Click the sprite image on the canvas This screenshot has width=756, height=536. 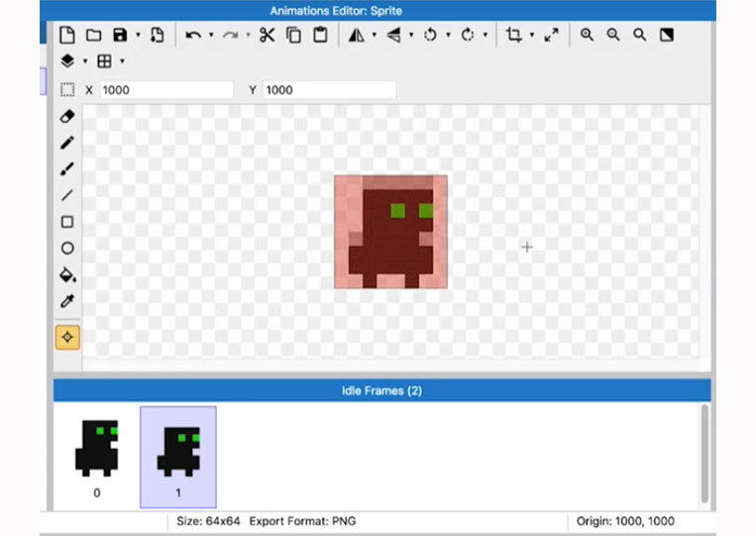tap(391, 232)
